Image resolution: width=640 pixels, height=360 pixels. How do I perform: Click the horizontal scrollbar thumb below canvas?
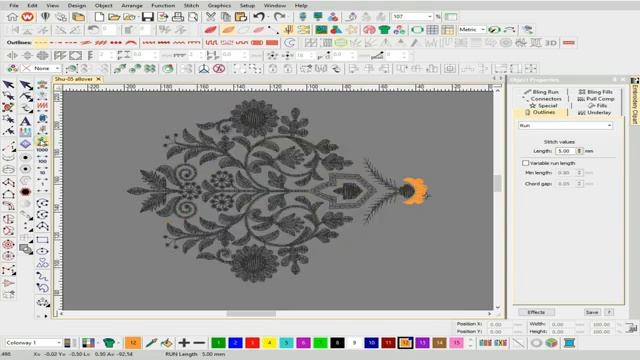click(x=251, y=313)
